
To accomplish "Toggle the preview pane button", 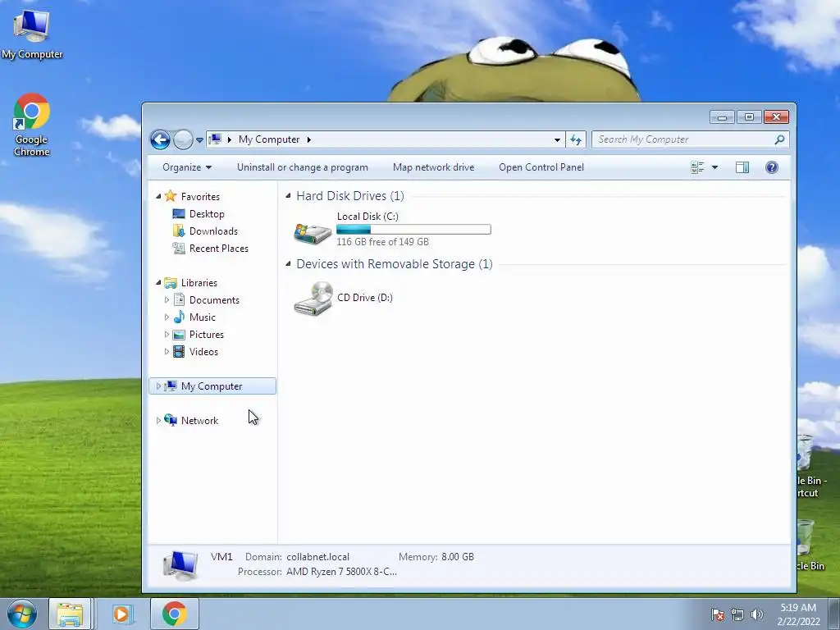I will click(742, 167).
